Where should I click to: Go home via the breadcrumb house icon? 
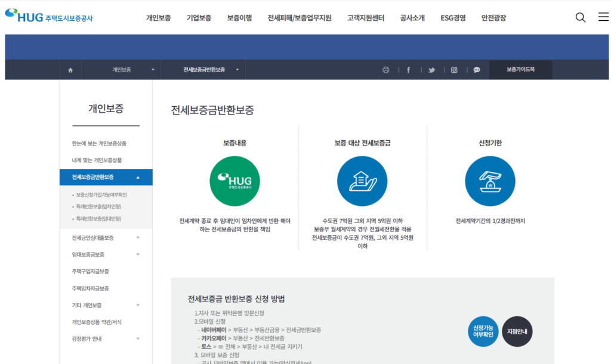(x=70, y=70)
